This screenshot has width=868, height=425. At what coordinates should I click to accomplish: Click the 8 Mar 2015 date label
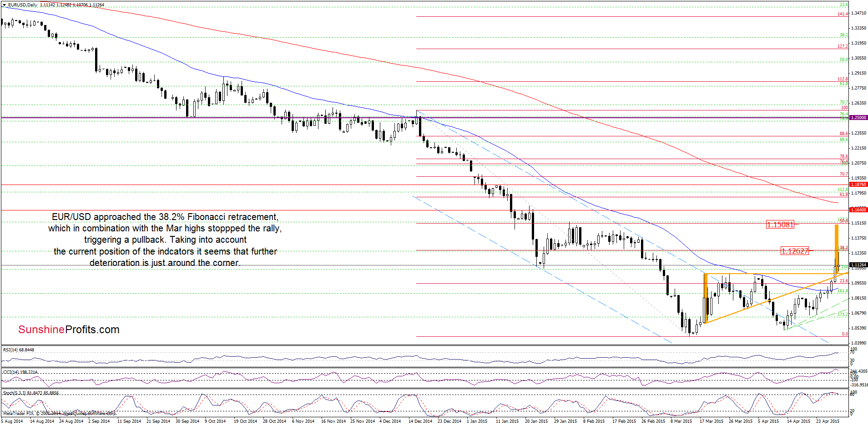pyautogui.click(x=681, y=421)
